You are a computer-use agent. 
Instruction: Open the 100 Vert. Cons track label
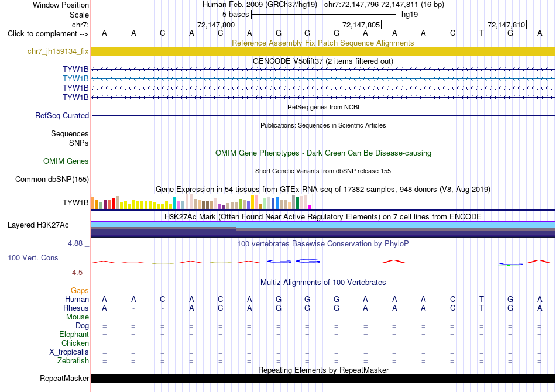click(33, 257)
